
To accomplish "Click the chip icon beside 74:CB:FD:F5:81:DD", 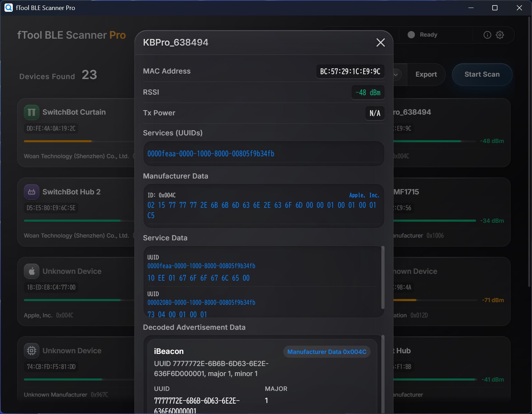I will [31, 350].
